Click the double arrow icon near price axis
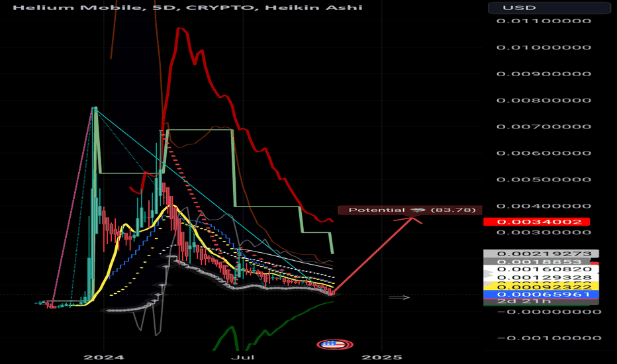The image size is (617, 364). (399, 298)
